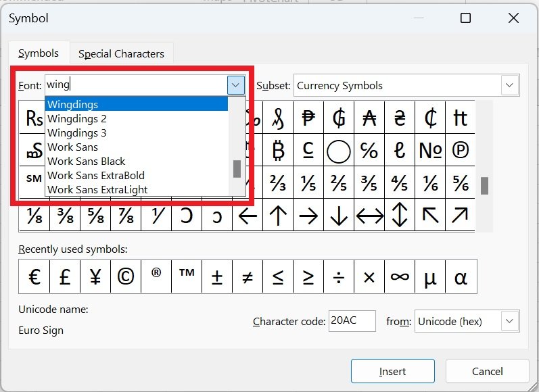The width and height of the screenshot is (539, 392).
Task: Select the left-right arrow symbol
Action: click(369, 216)
